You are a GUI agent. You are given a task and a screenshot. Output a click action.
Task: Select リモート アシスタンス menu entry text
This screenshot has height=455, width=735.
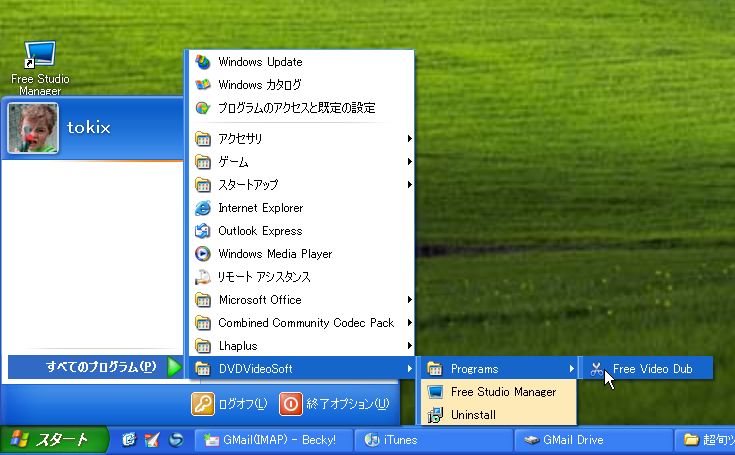[264, 277]
